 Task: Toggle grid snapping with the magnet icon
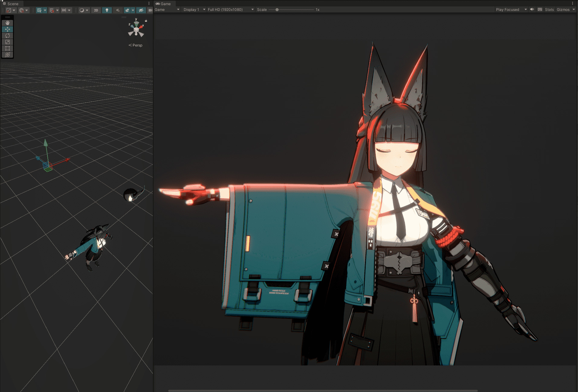52,10
